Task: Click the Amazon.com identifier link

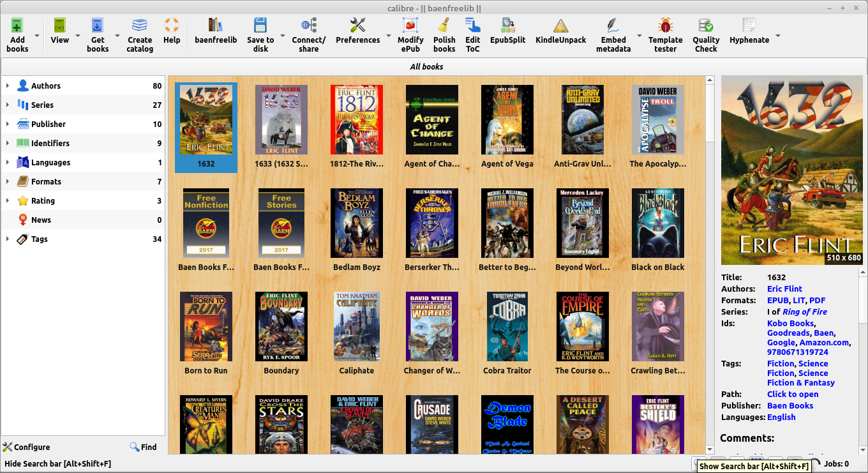Action: point(824,342)
